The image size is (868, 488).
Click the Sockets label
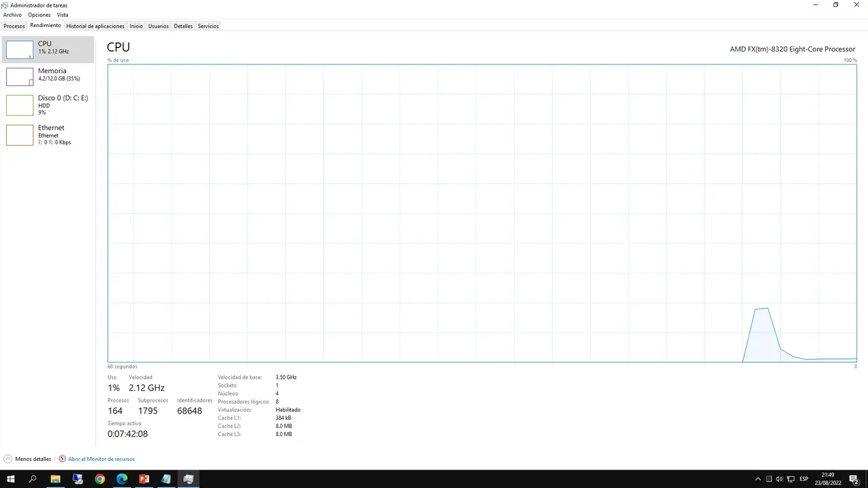tap(228, 385)
